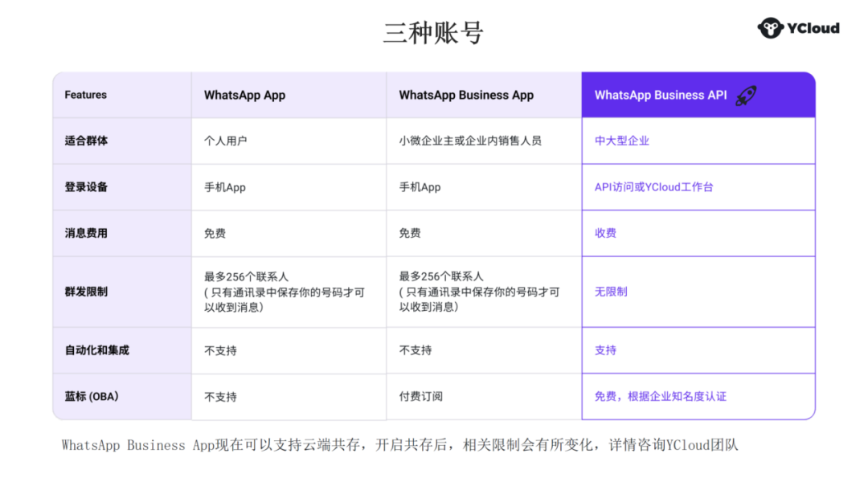This screenshot has width=868, height=478.
Task: Click the YCloud brand logo in top right corner
Action: pos(797,27)
